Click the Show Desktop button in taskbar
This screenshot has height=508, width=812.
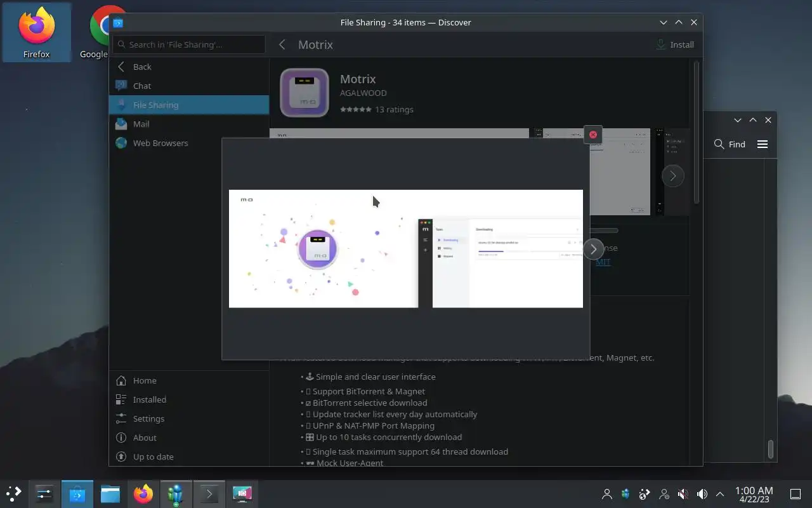click(796, 493)
